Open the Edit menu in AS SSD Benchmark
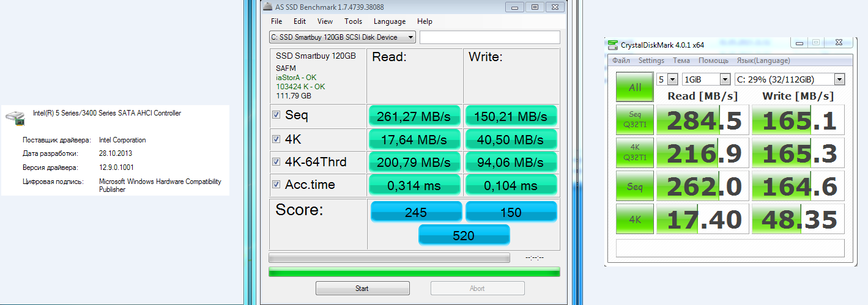The image size is (868, 305). pyautogui.click(x=300, y=21)
